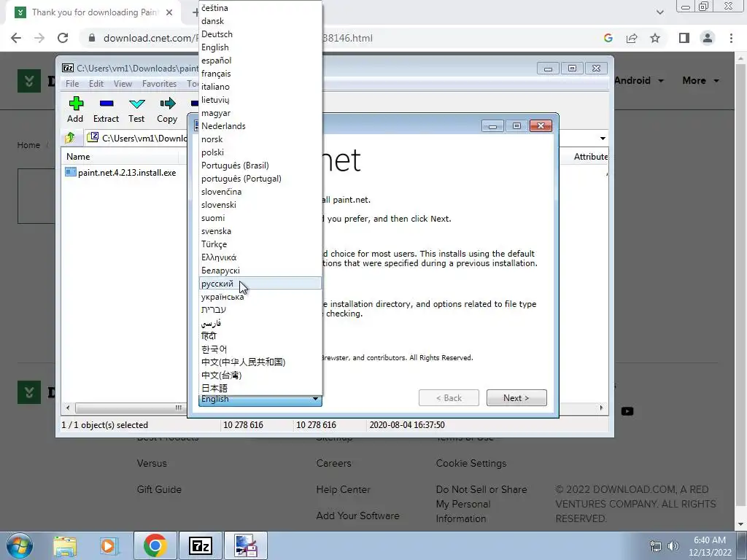Select čeština in language list

pos(260,8)
